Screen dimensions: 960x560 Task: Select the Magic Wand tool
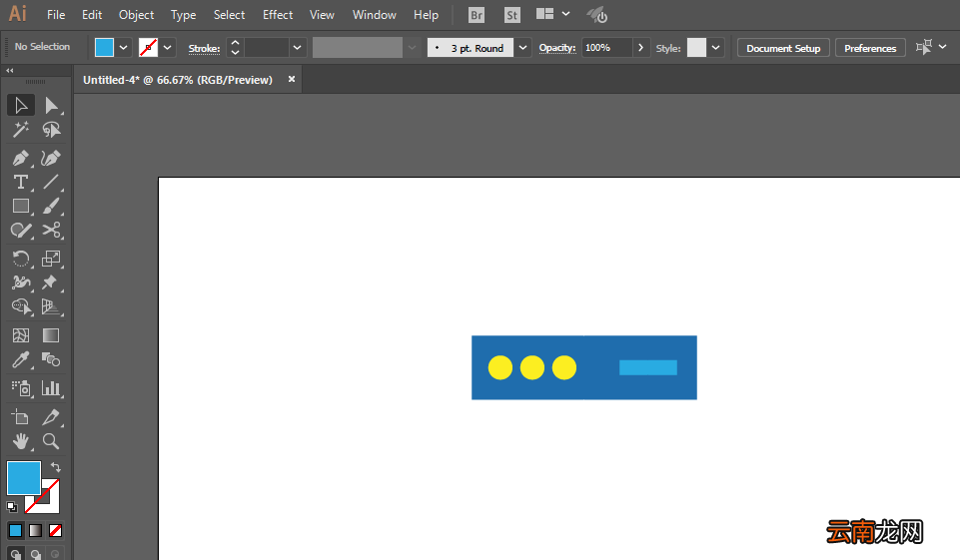[x=21, y=129]
